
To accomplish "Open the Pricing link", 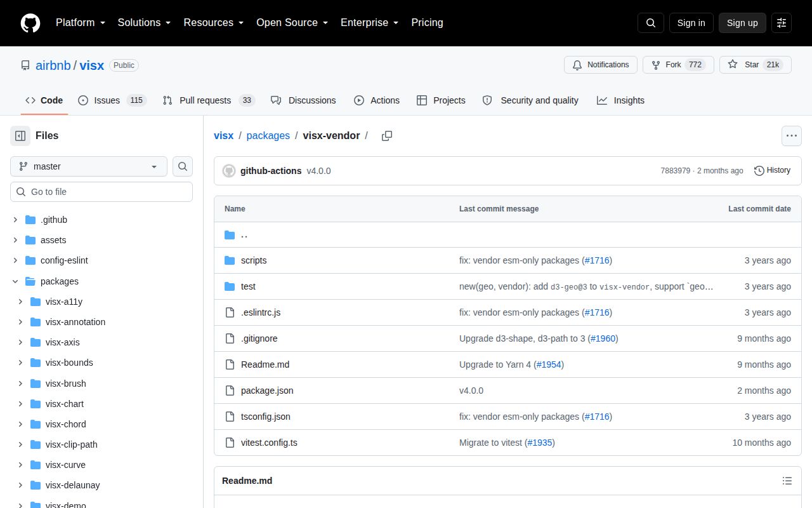I will [427, 23].
